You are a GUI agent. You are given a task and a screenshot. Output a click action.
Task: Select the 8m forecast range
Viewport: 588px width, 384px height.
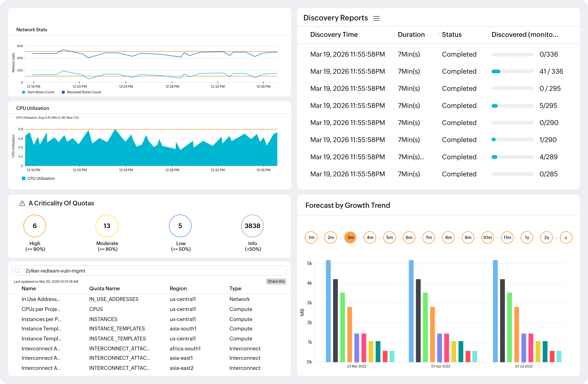tap(448, 237)
